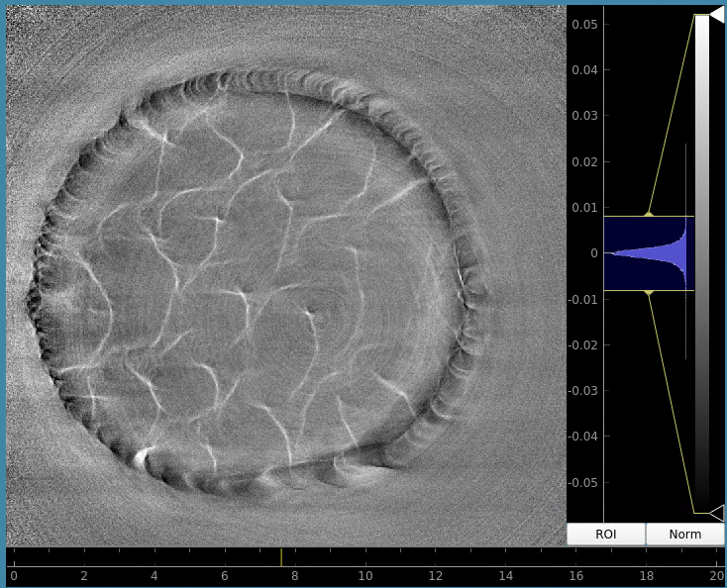This screenshot has width=727, height=588.
Task: Click the blue histogram level region
Action: point(649,253)
